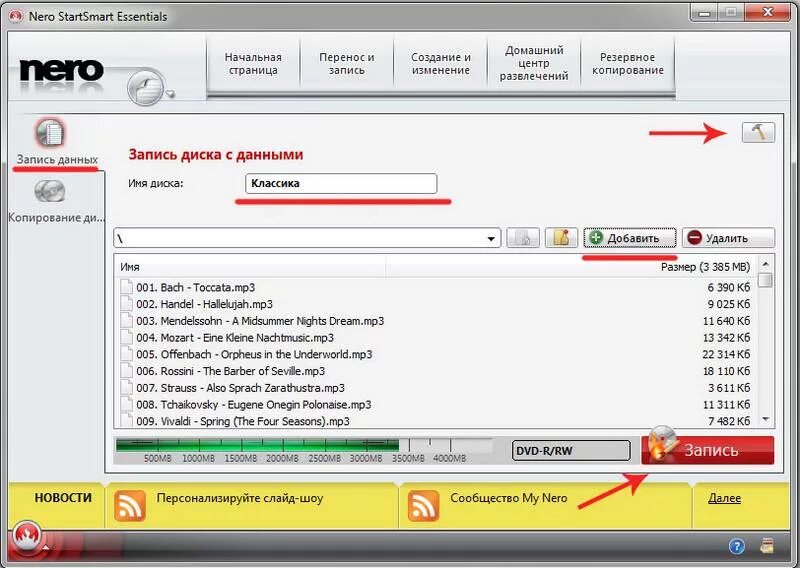Click the file list scroll down arrow
800x568 pixels.
(x=765, y=419)
